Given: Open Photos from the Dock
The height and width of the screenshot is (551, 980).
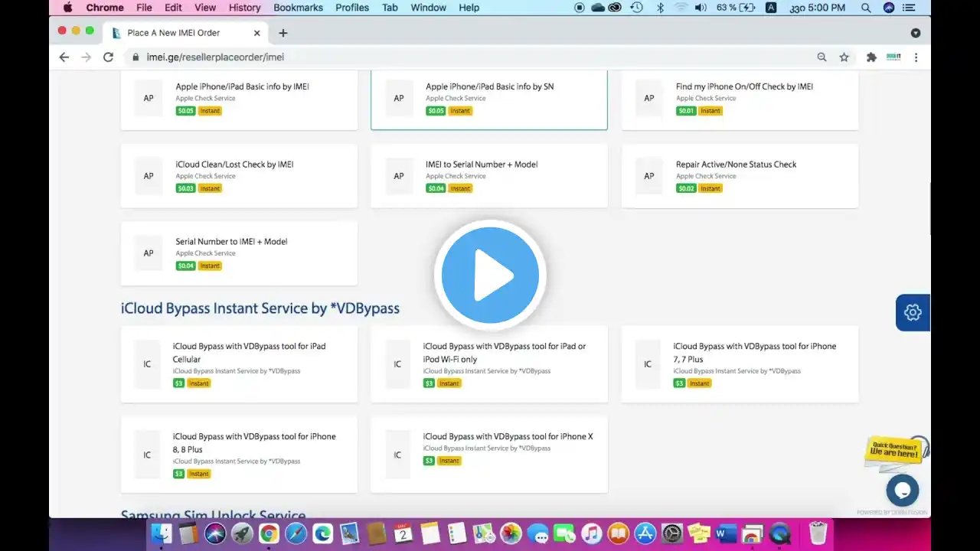Looking at the screenshot, I should tap(511, 533).
